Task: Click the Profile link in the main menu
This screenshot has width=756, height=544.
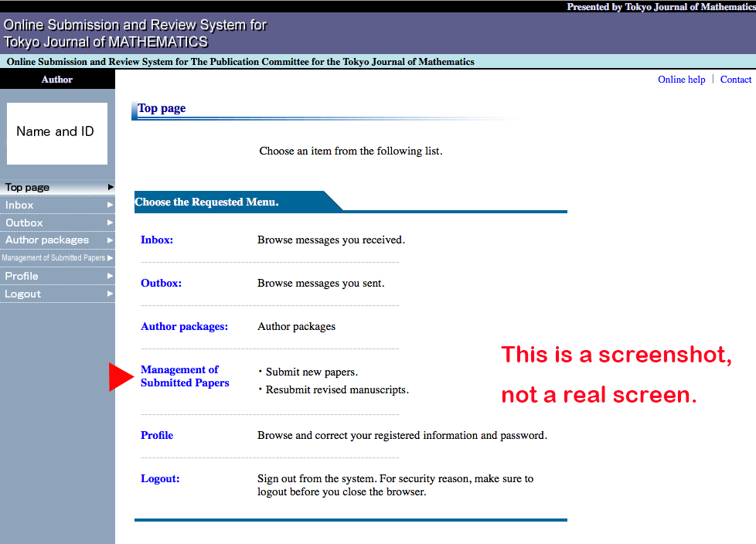Action: (157, 436)
